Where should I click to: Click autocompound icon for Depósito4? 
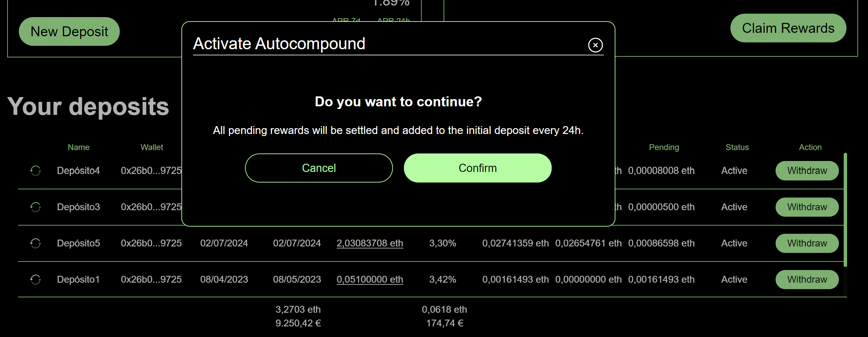pyautogui.click(x=36, y=171)
